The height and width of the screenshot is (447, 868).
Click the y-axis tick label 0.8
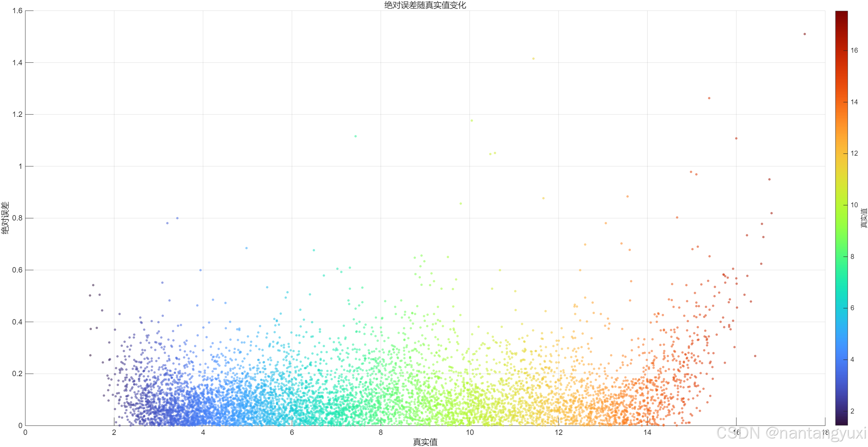(x=17, y=218)
